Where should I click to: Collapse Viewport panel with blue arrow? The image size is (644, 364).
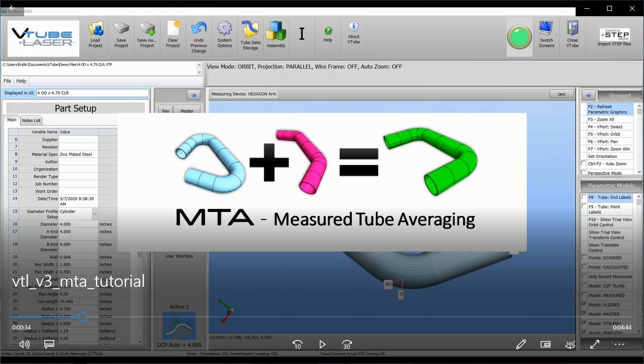[x=588, y=95]
